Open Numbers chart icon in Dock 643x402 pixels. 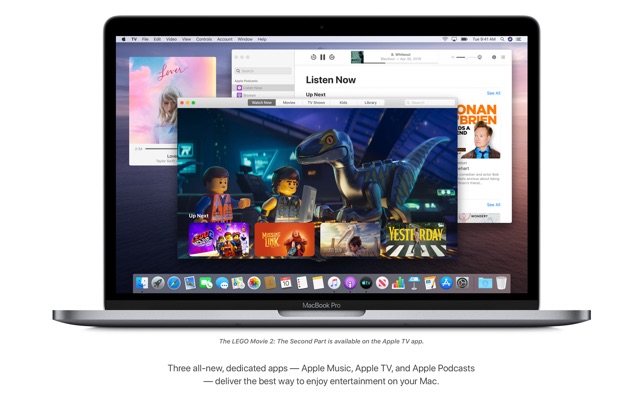tap(398, 283)
